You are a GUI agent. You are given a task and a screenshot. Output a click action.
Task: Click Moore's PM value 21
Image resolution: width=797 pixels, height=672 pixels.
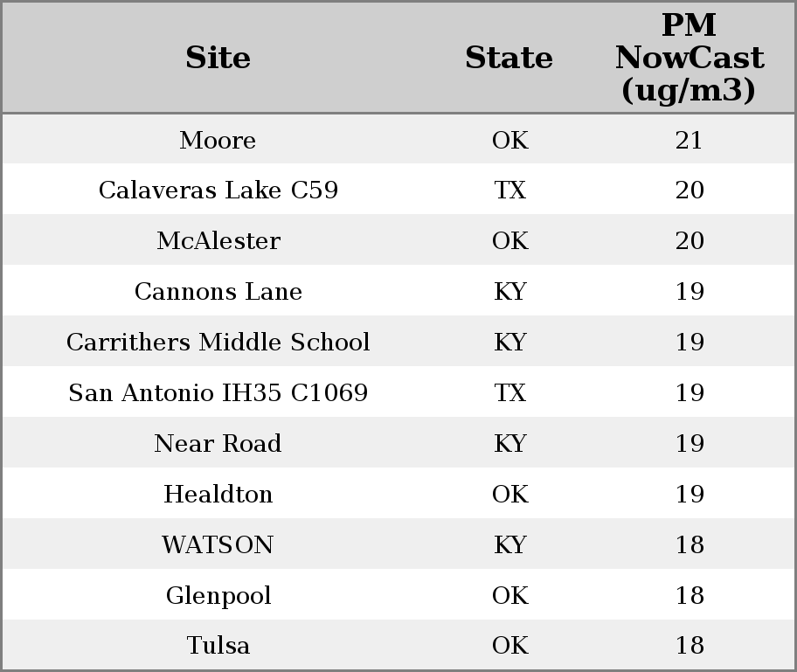690,140
